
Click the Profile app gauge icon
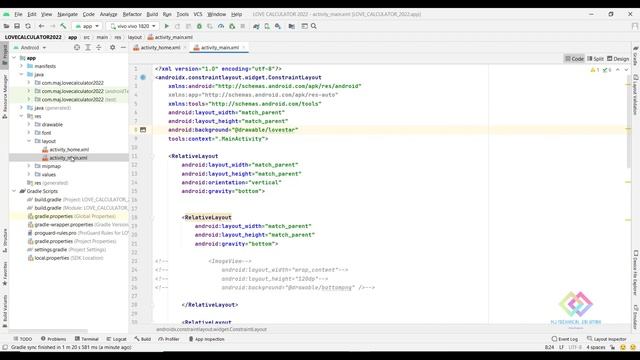click(221, 26)
